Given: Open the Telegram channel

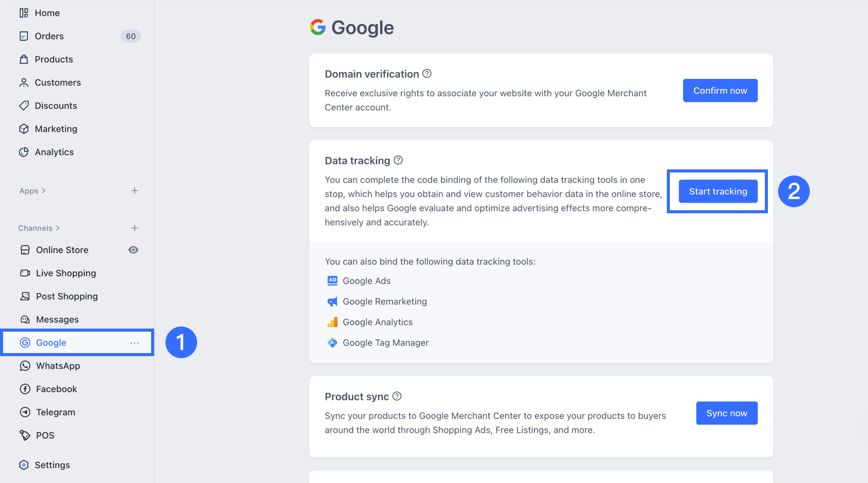Looking at the screenshot, I should [55, 412].
